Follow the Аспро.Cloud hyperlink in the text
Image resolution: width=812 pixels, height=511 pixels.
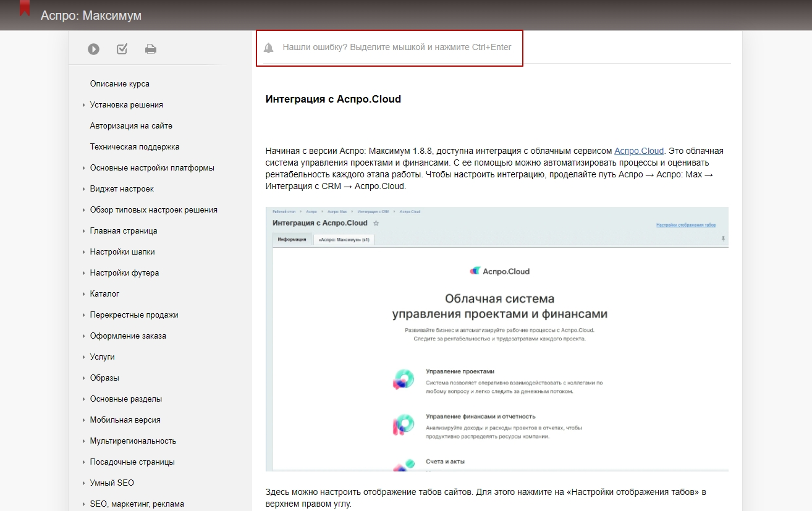pos(638,151)
